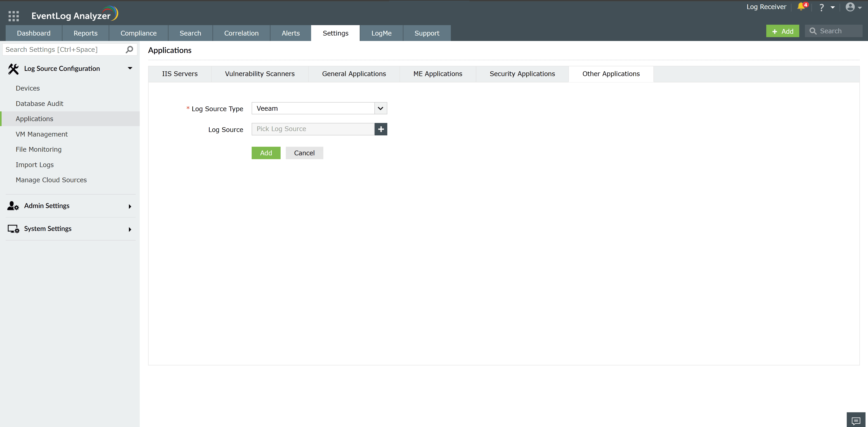The height and width of the screenshot is (427, 868).
Task: Open Import Logs in the sidebar
Action: click(x=35, y=165)
